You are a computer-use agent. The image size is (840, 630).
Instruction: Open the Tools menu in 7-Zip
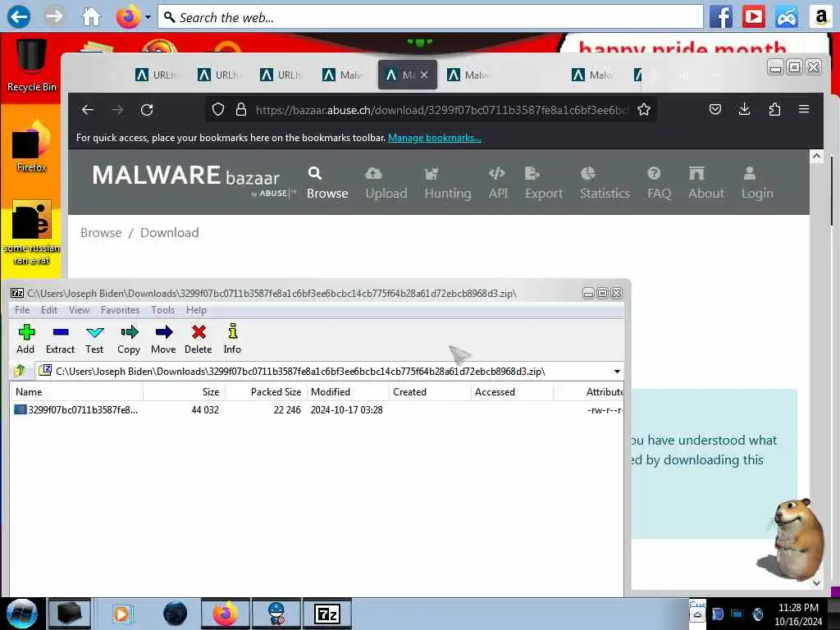(163, 310)
